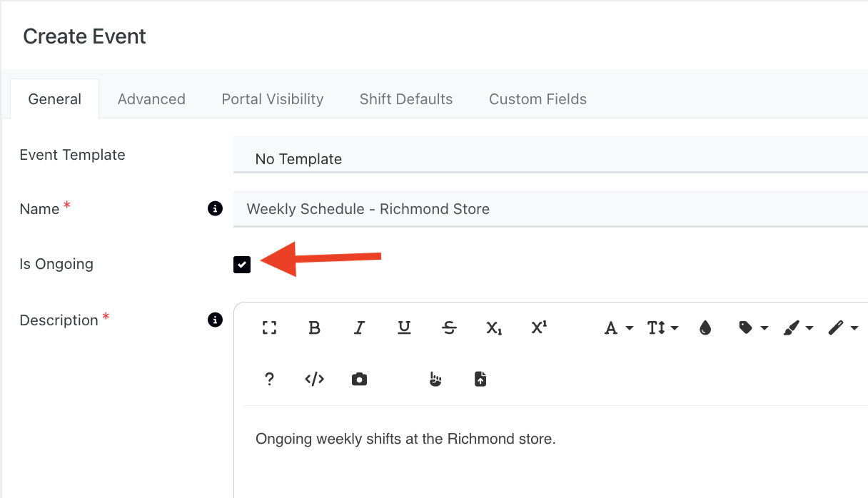Click the Name input field
The height and width of the screenshot is (498, 868).
point(550,209)
